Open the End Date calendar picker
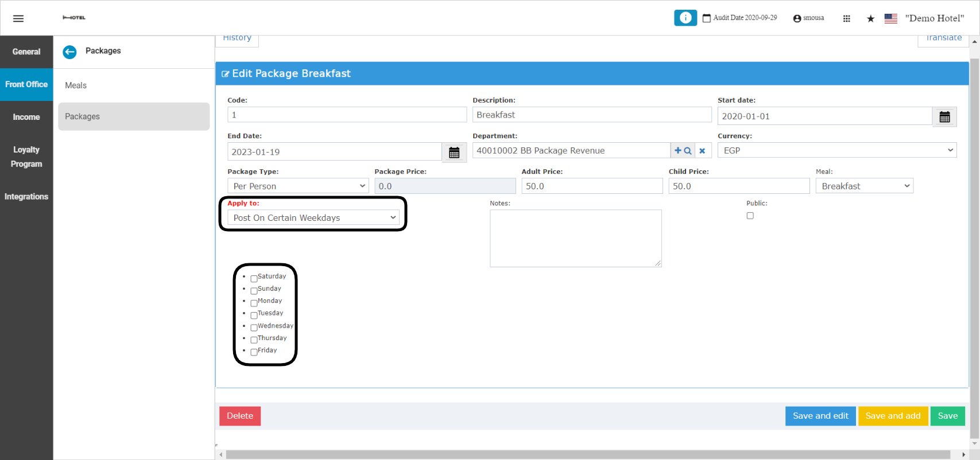Viewport: 980px width, 460px height. [x=454, y=153]
